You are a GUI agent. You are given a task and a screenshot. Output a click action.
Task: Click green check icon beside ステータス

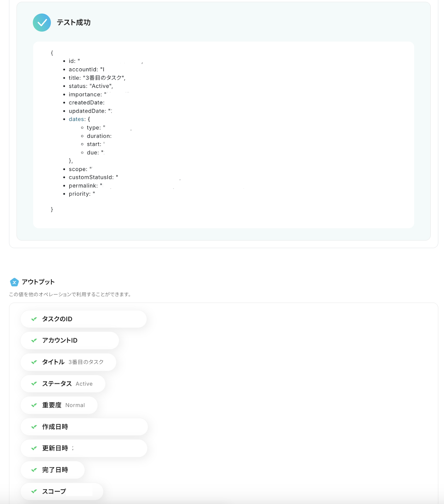(34, 384)
